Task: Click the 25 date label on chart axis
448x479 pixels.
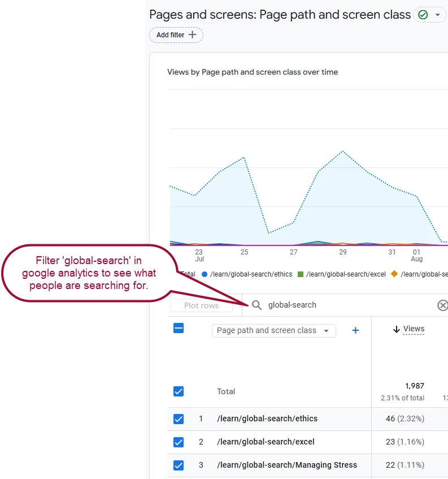Action: coord(244,252)
